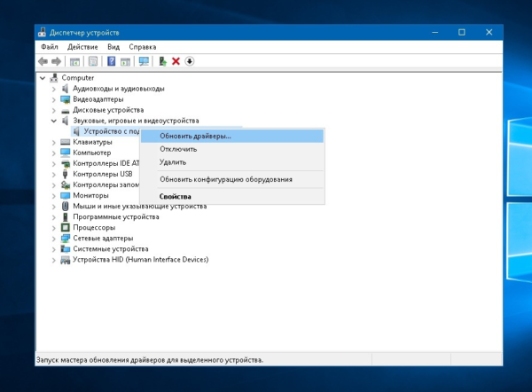Open the Действие menu
This screenshot has width=532, height=392.
(82, 46)
